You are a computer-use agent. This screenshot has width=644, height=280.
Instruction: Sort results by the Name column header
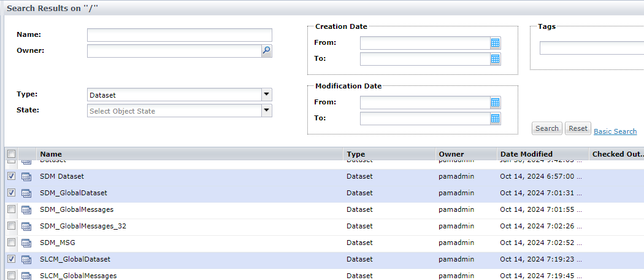click(51, 154)
